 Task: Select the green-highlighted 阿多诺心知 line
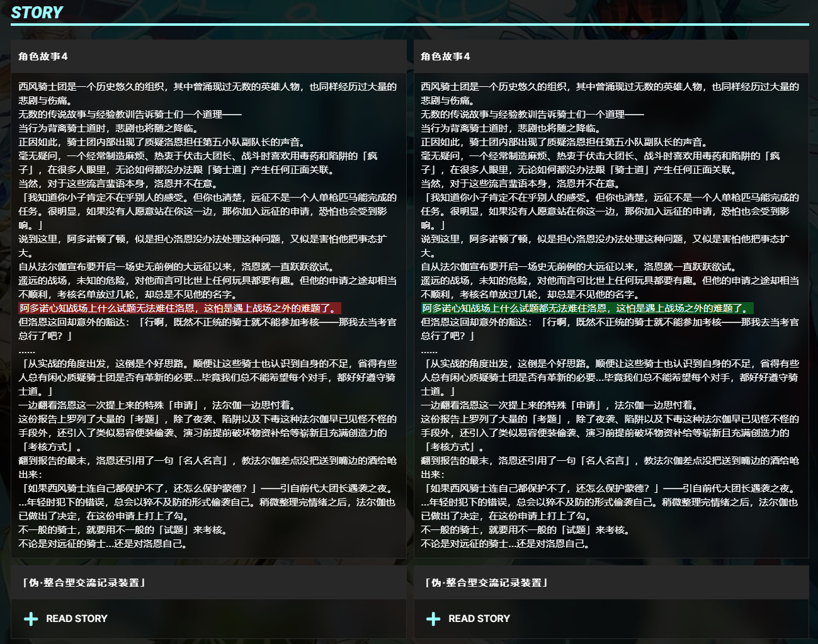[587, 308]
